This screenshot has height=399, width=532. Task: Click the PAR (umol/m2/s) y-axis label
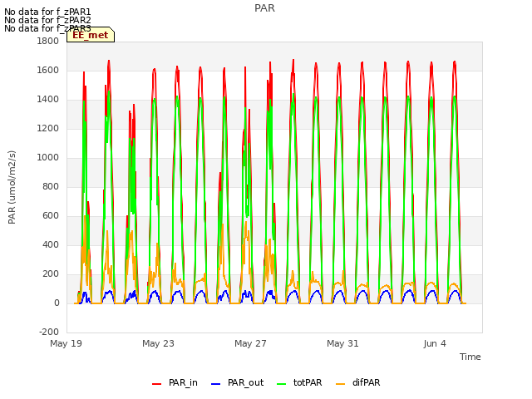point(12,187)
